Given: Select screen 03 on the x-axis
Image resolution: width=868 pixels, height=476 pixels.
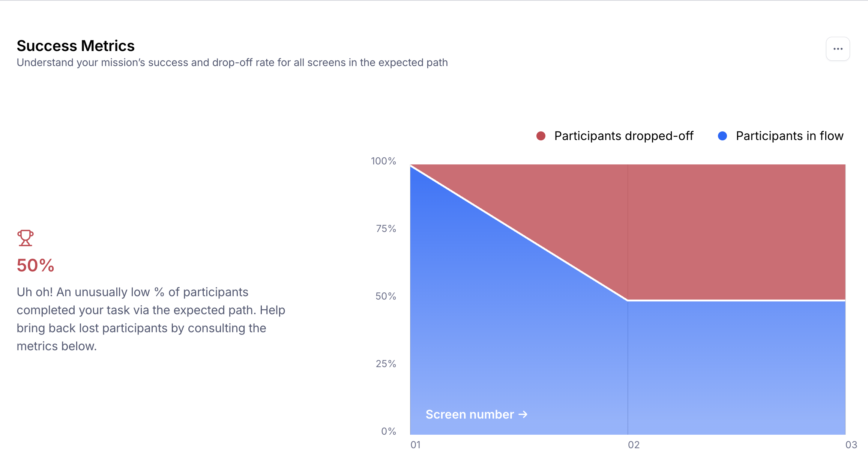Looking at the screenshot, I should point(851,445).
